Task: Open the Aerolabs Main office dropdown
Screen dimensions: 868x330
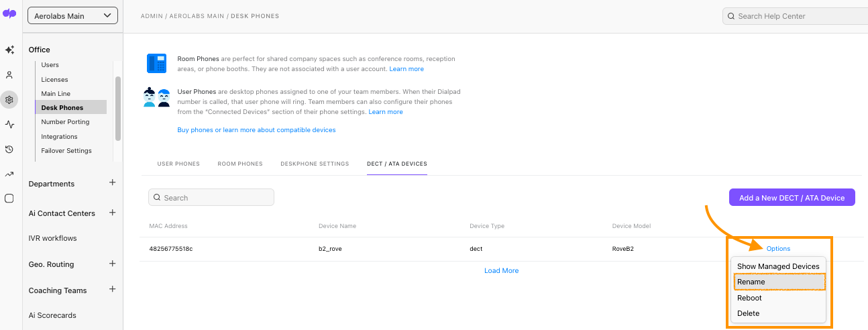Action: pyautogui.click(x=72, y=15)
